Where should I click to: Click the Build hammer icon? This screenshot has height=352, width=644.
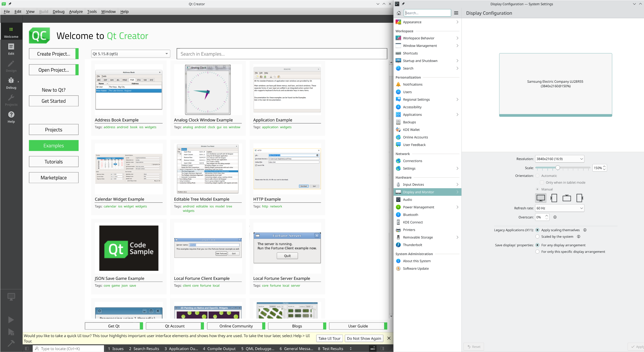coord(11,343)
